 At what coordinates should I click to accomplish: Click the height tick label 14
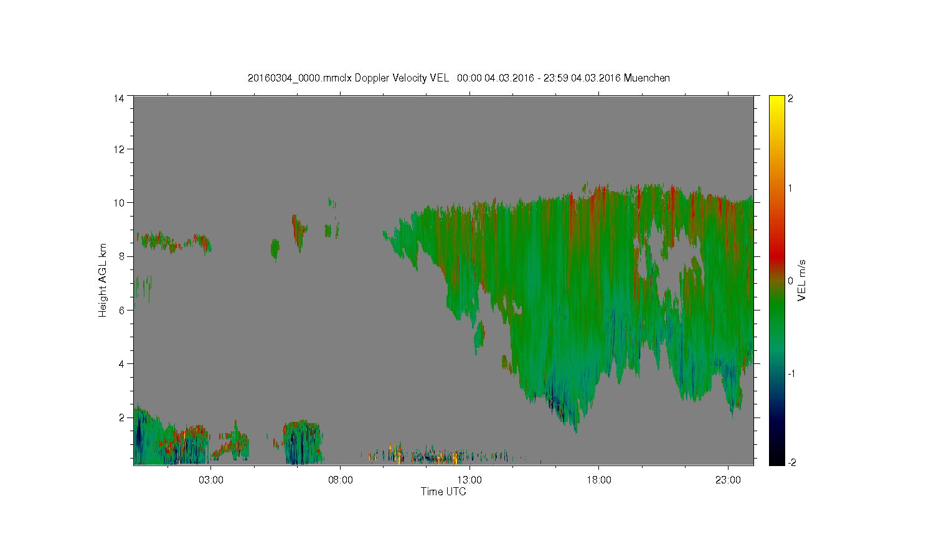(x=118, y=98)
